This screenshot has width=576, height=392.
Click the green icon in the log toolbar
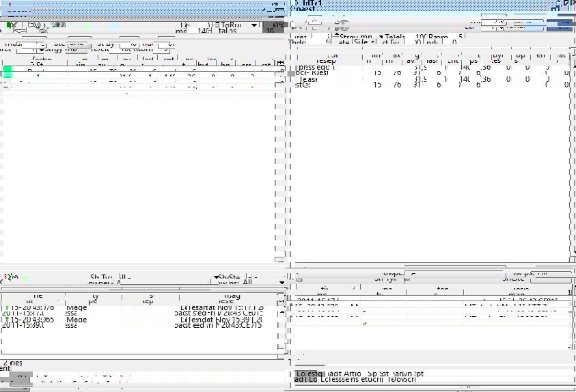(x=25, y=279)
